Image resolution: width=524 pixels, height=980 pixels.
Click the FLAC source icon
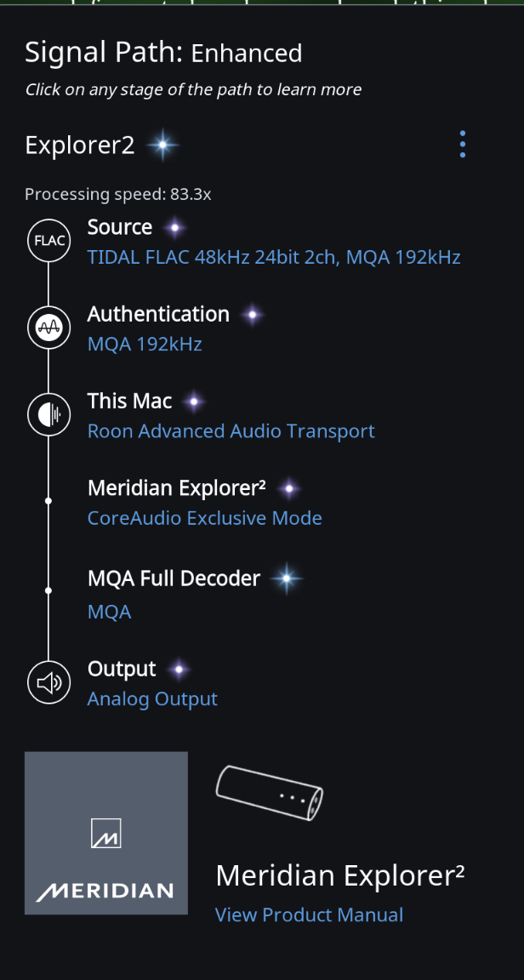pyautogui.click(x=48, y=241)
